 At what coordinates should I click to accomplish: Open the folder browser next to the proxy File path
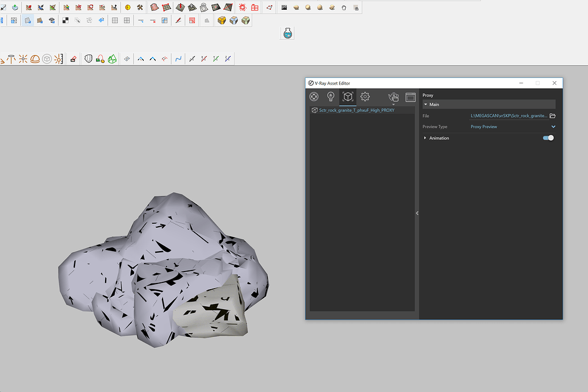pos(551,115)
